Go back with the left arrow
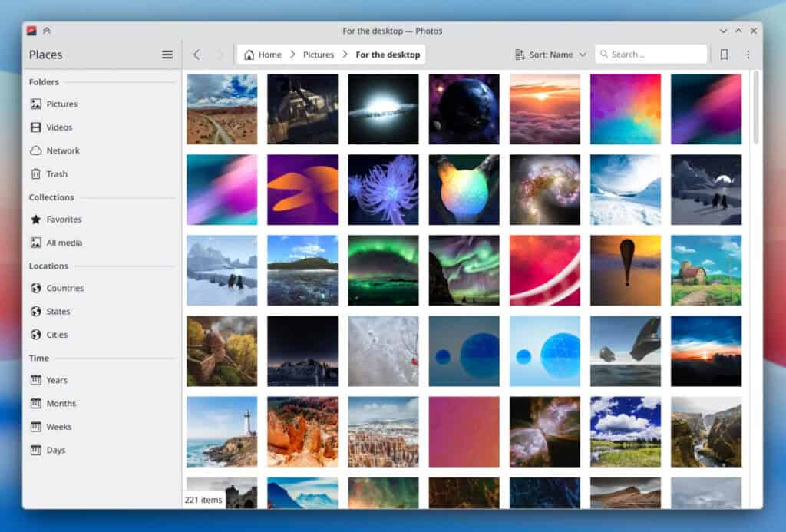Image resolution: width=786 pixels, height=532 pixels. coord(196,55)
